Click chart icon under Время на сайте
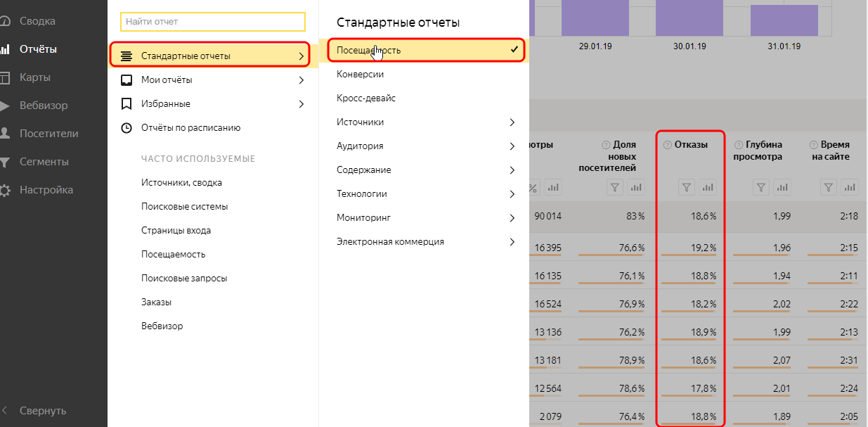The width and height of the screenshot is (868, 427). point(850,187)
